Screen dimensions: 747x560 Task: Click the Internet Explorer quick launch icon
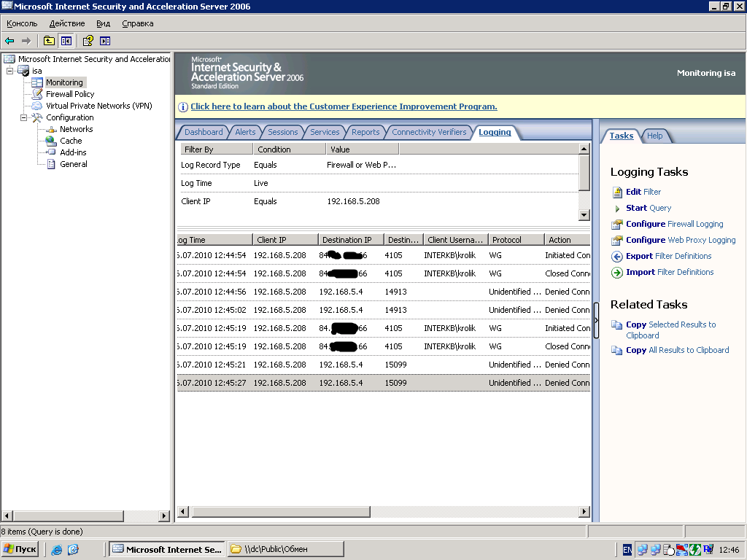point(57,550)
